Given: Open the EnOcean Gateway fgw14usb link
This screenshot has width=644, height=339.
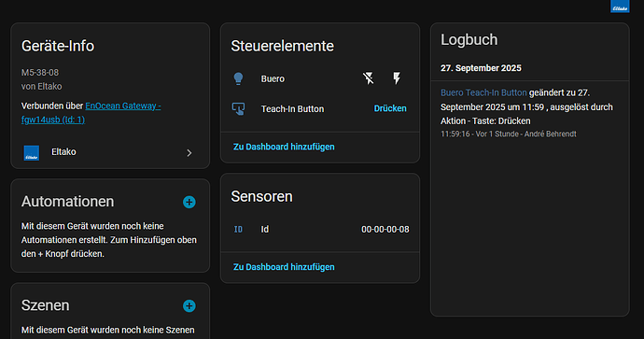Looking at the screenshot, I should pos(91,113).
